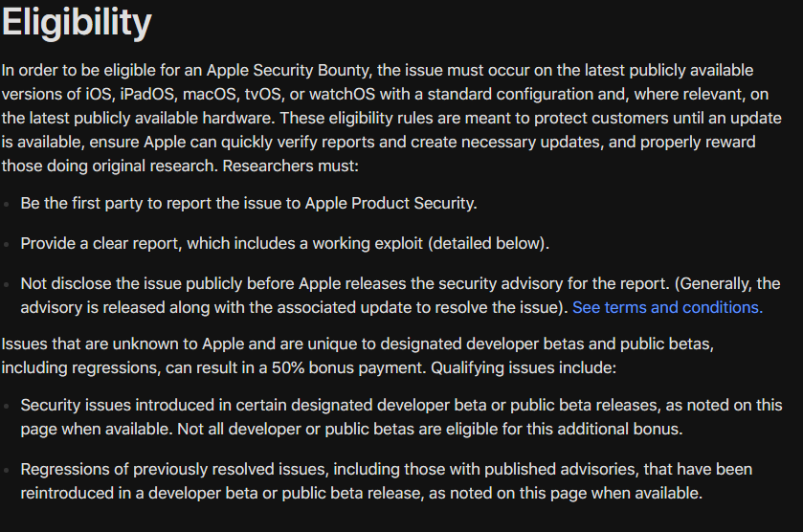
Task: Click the "(detailed below)" text
Action: point(488,243)
